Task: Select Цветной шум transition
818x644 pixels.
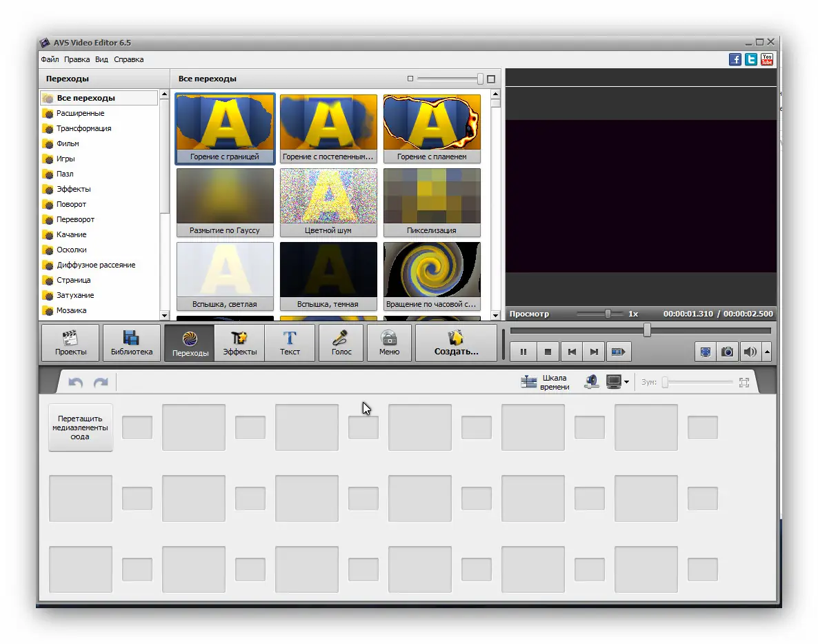Action: click(328, 202)
